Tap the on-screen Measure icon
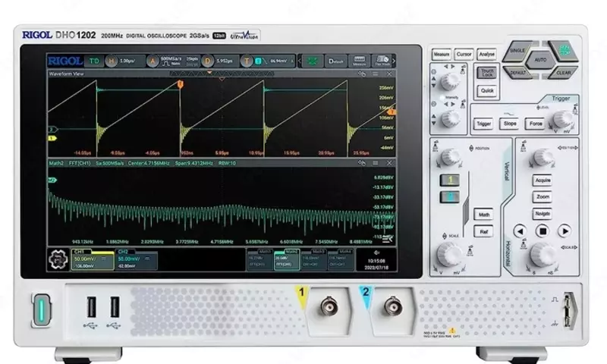The width and height of the screenshot is (607, 364). [x=360, y=61]
